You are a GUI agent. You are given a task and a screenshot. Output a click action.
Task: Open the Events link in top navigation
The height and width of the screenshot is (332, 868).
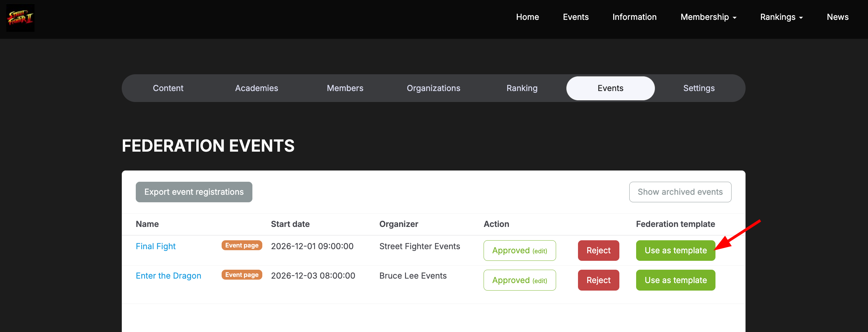tap(576, 17)
